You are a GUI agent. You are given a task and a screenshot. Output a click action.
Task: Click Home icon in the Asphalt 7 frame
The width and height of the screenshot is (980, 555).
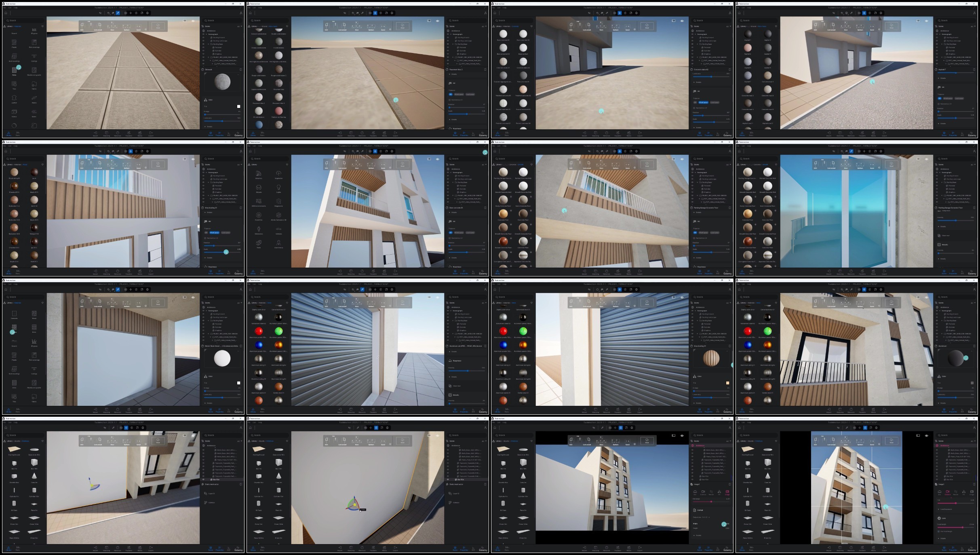click(x=740, y=13)
